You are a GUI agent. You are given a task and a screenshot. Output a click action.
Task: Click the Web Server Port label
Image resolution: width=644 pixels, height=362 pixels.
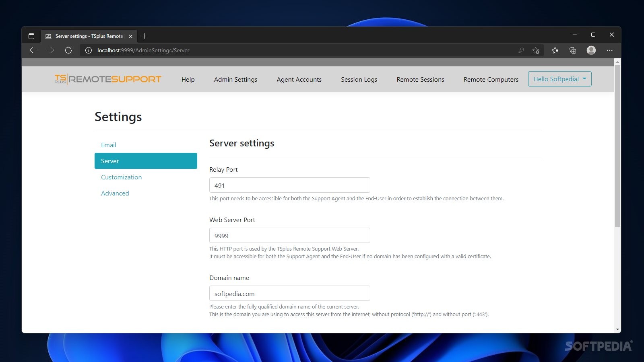(x=232, y=220)
